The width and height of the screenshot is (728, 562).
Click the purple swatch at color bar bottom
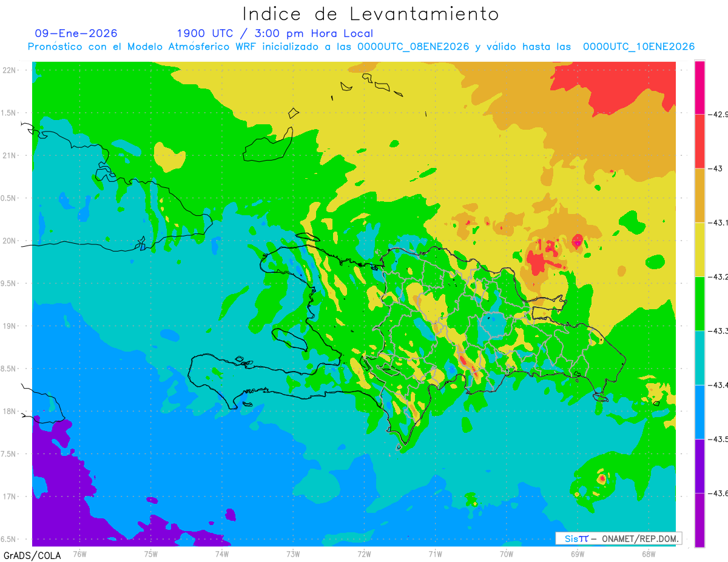point(699,520)
